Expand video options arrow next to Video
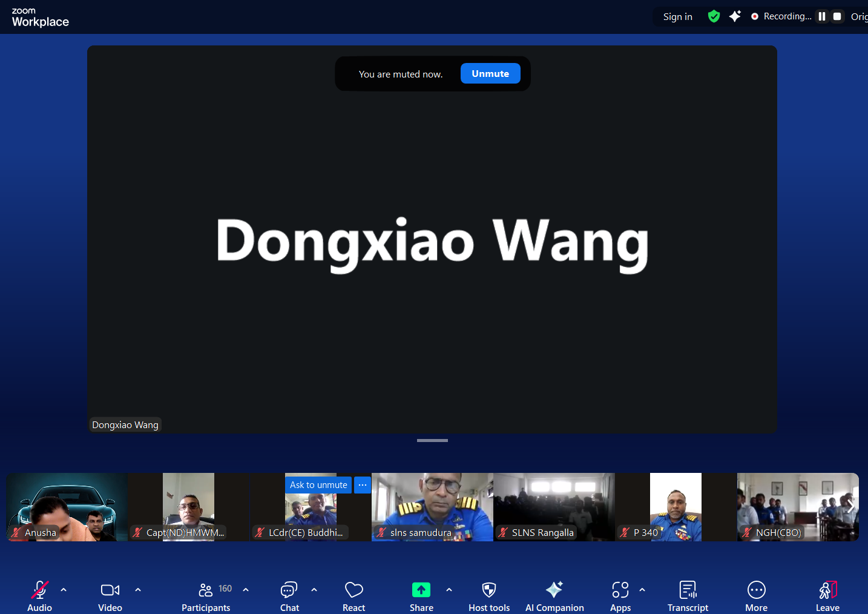Image resolution: width=868 pixels, height=614 pixels. tap(138, 590)
